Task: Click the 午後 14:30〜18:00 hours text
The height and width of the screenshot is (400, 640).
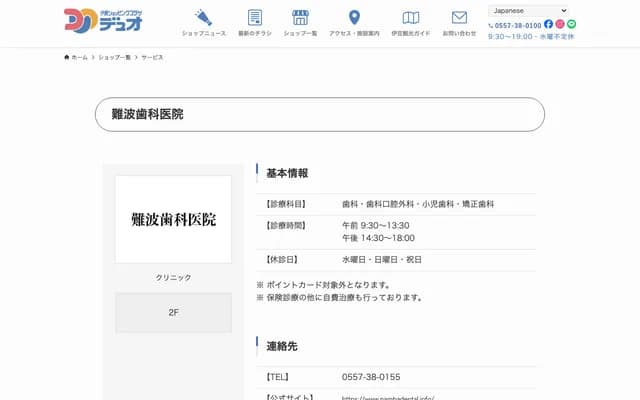Action: (x=378, y=238)
